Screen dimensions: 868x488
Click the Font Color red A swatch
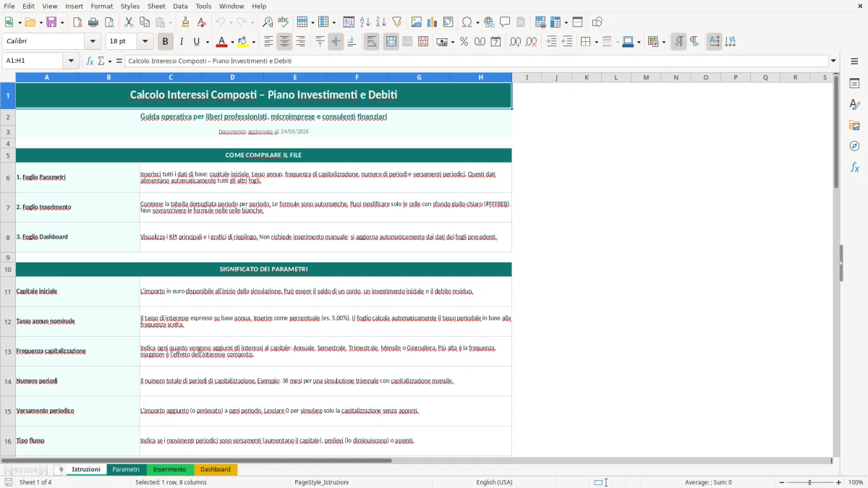pyautogui.click(x=222, y=42)
